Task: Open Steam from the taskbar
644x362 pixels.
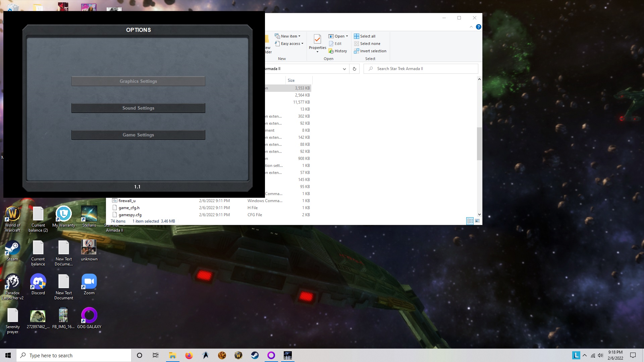Action: pyautogui.click(x=255, y=355)
